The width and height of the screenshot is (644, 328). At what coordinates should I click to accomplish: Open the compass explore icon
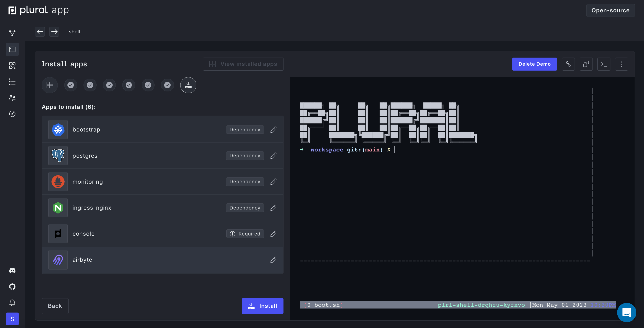12,114
